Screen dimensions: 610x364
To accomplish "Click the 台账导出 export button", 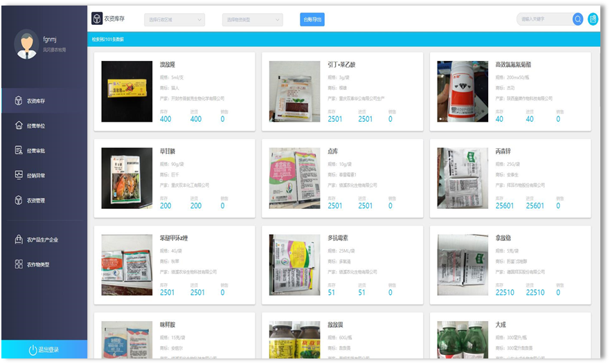I will tap(313, 20).
